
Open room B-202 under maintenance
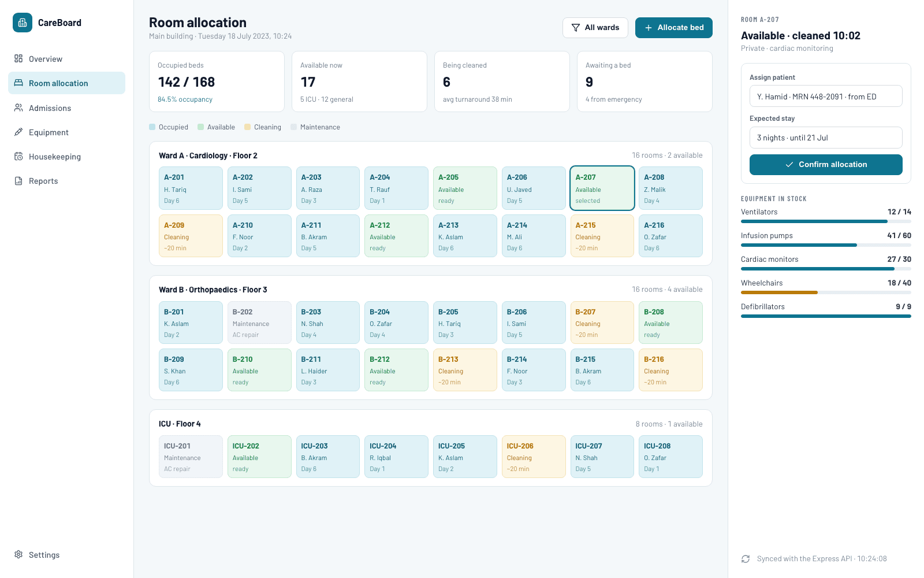click(259, 323)
